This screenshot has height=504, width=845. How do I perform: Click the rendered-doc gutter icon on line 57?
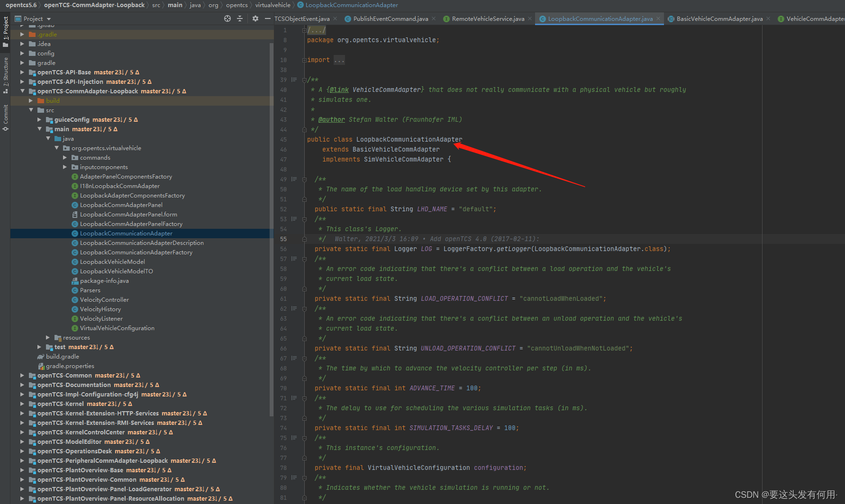coord(294,259)
